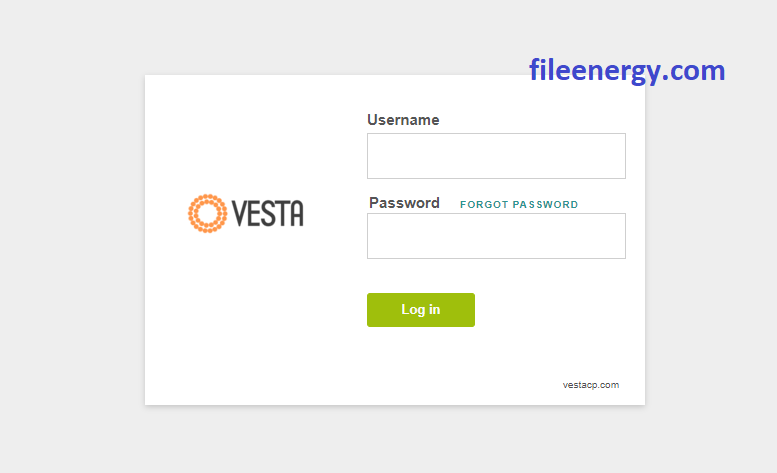Viewport: 777px width, 473px height.
Task: Focus the Username input field
Action: point(496,156)
